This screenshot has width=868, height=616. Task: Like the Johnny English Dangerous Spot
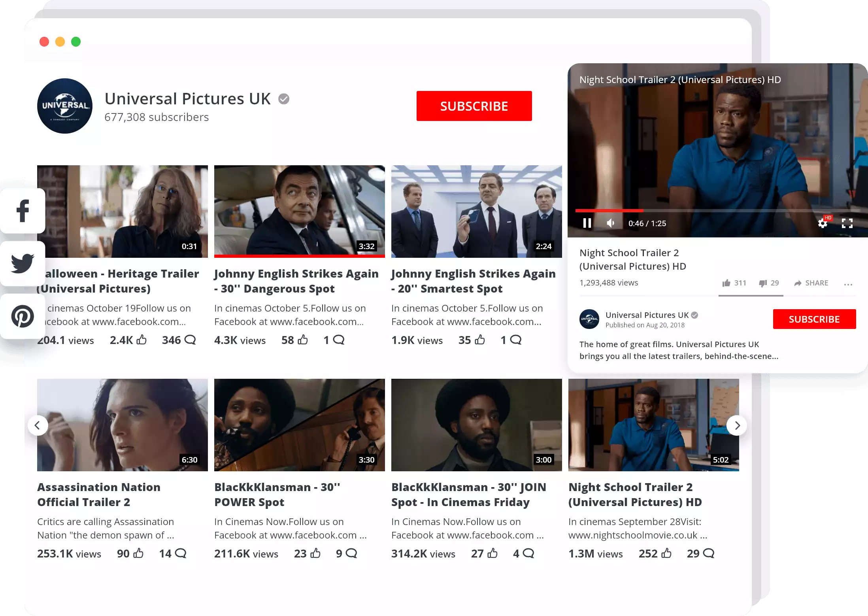[303, 340]
